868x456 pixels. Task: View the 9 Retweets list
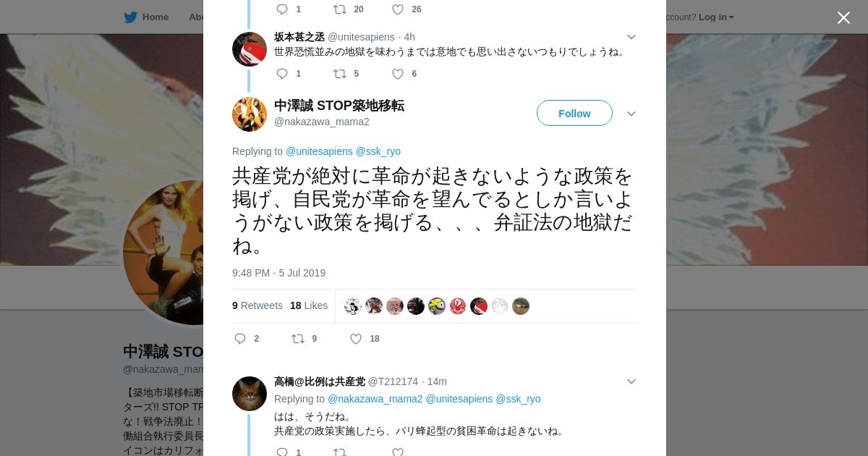pyautogui.click(x=258, y=305)
